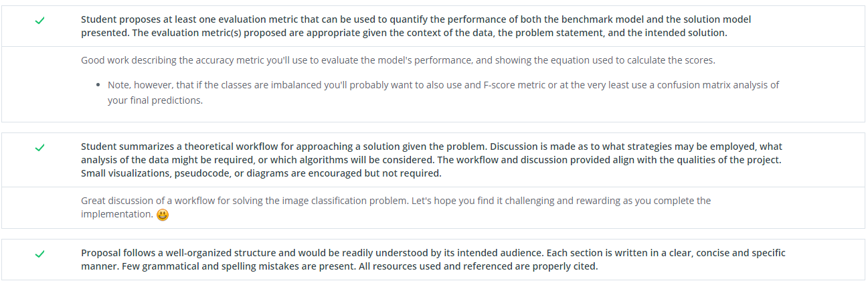Click the green checkmark beside theoretical workflow criterion
The width and height of the screenshot is (868, 283).
(x=40, y=148)
